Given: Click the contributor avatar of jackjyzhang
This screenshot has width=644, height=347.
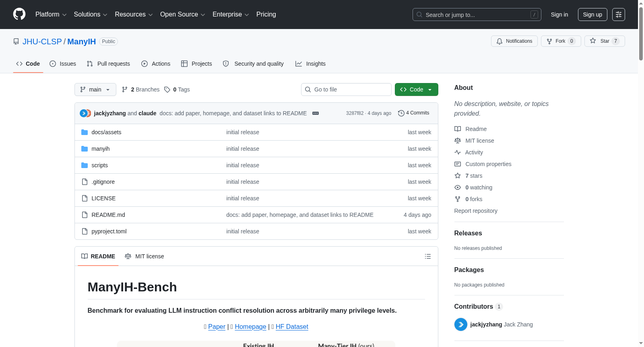Looking at the screenshot, I should tap(461, 324).
